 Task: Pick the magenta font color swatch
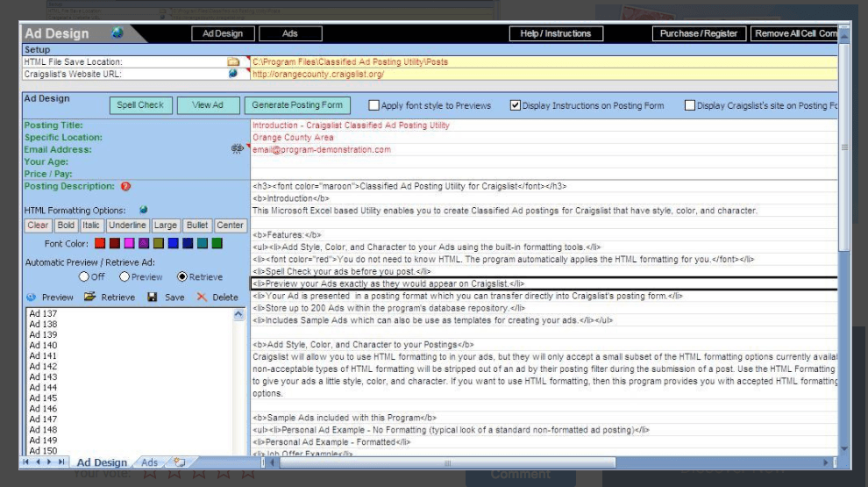pyautogui.click(x=129, y=243)
